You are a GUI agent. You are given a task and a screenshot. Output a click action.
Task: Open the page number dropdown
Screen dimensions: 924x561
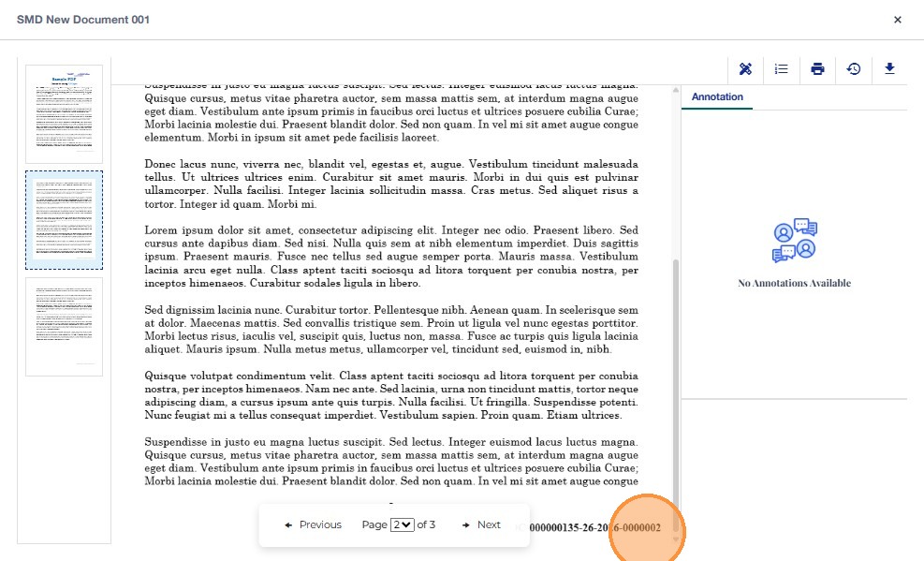tap(402, 524)
